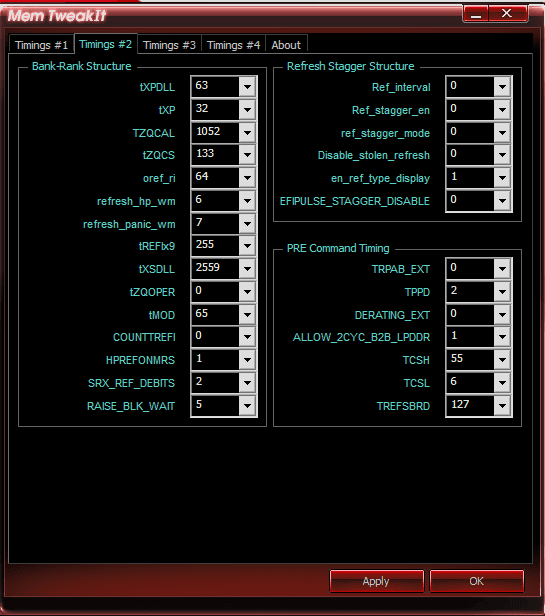Open the TCSH dropdown arrow
The height and width of the screenshot is (616, 545).
coord(502,359)
